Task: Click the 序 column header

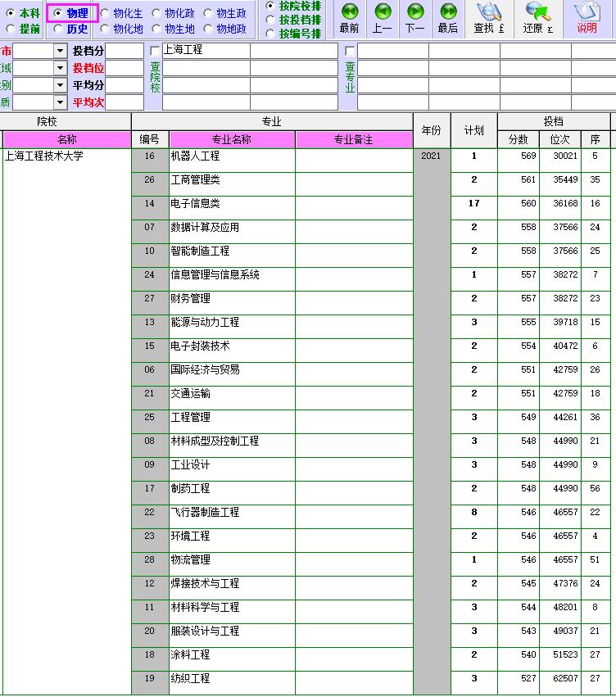Action: pyautogui.click(x=595, y=139)
